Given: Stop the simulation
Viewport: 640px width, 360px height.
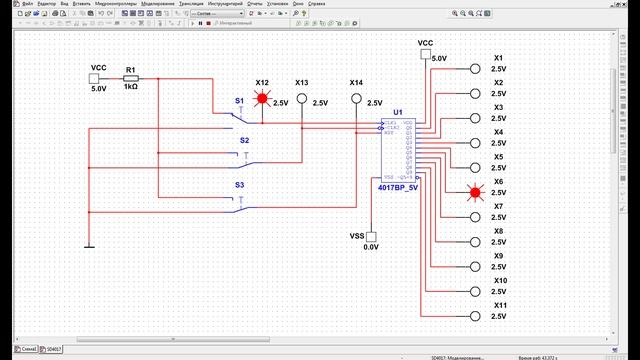Looking at the screenshot, I should pos(209,23).
